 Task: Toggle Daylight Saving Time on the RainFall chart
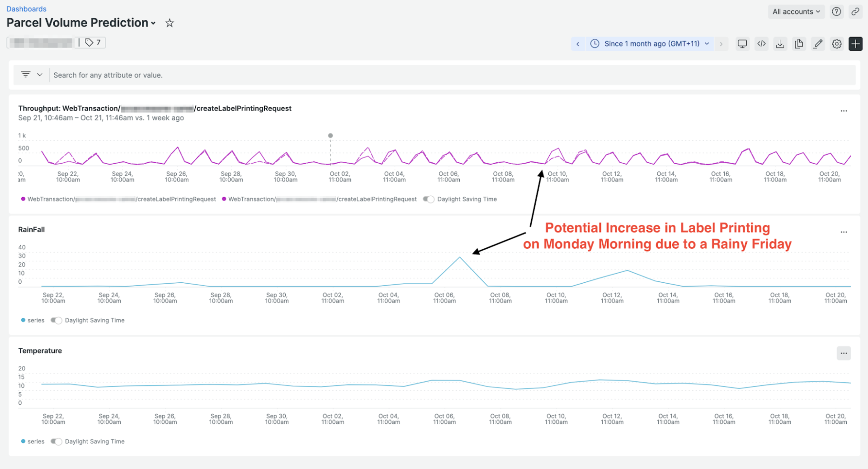point(57,320)
